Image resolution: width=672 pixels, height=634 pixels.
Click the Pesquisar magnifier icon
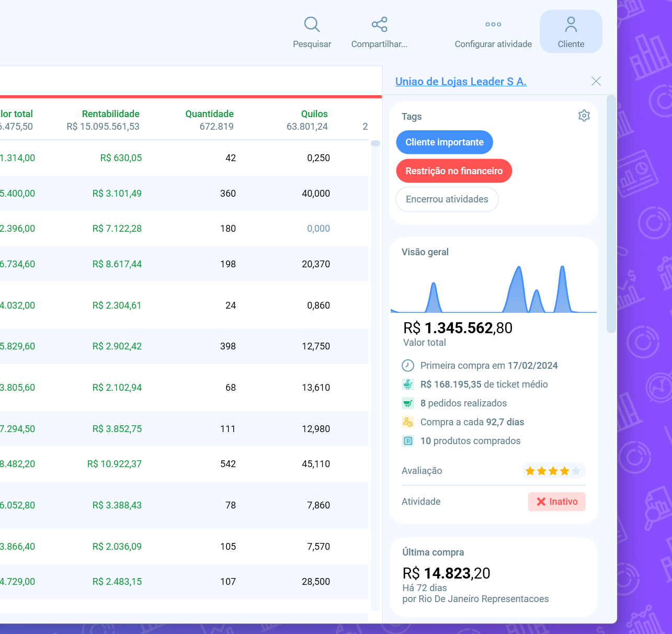pyautogui.click(x=312, y=25)
